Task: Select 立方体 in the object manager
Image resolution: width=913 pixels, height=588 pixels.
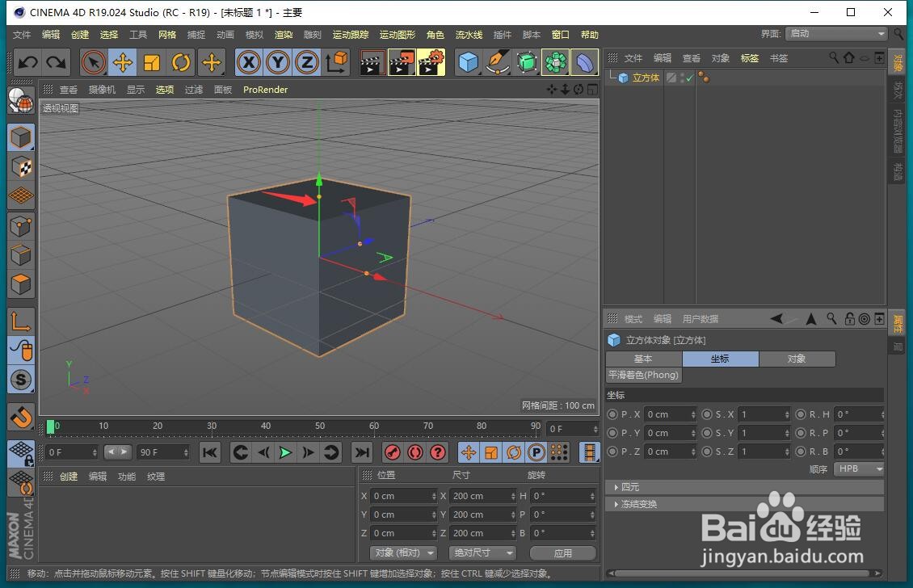Action: [x=646, y=78]
